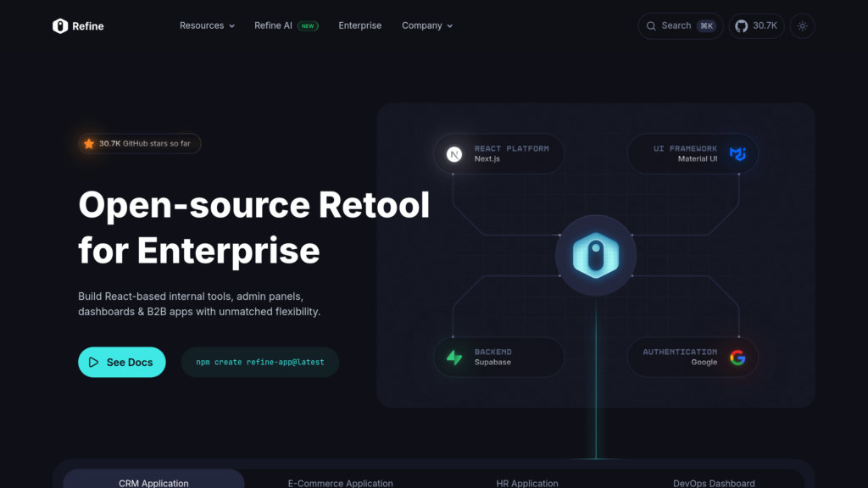
Task: Click the orange star badge icon
Action: [x=89, y=144]
